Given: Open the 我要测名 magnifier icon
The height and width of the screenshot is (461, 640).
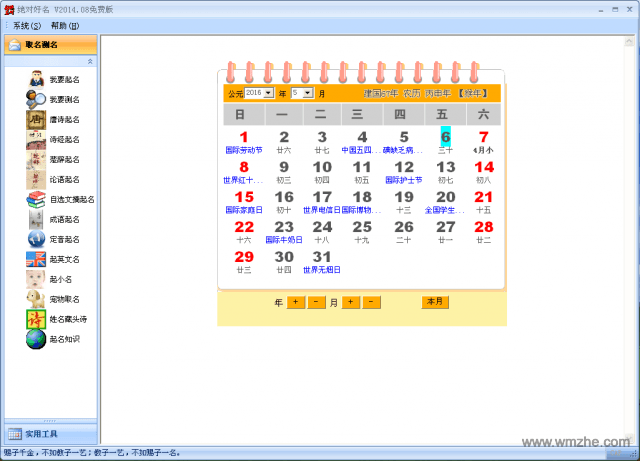Looking at the screenshot, I should pyautogui.click(x=37, y=99).
